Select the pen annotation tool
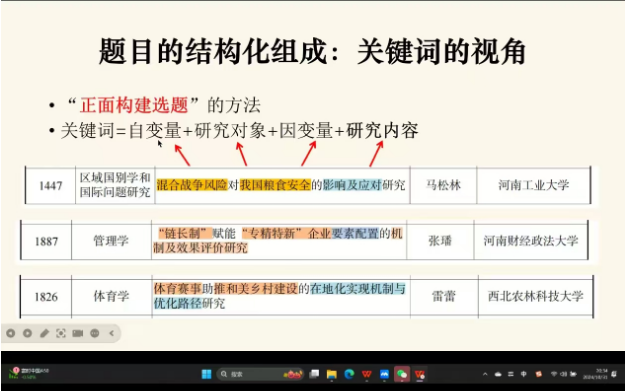This screenshot has height=391, width=626. [44, 333]
